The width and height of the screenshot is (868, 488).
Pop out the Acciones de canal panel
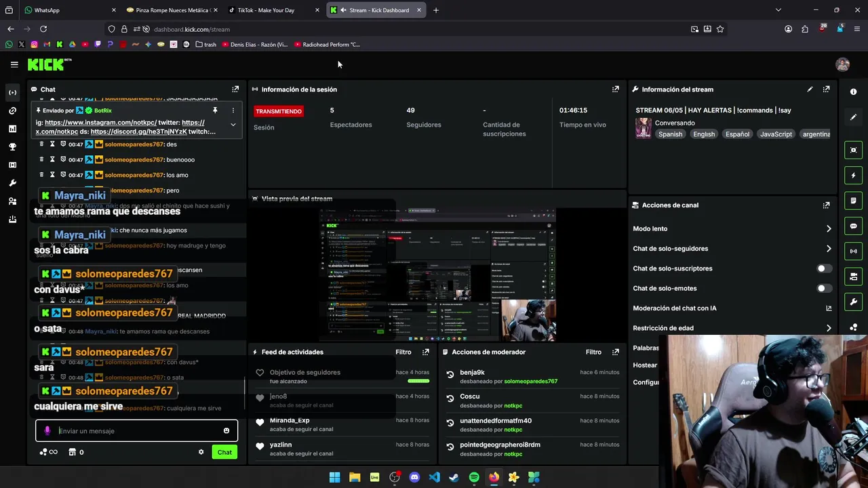(x=826, y=205)
